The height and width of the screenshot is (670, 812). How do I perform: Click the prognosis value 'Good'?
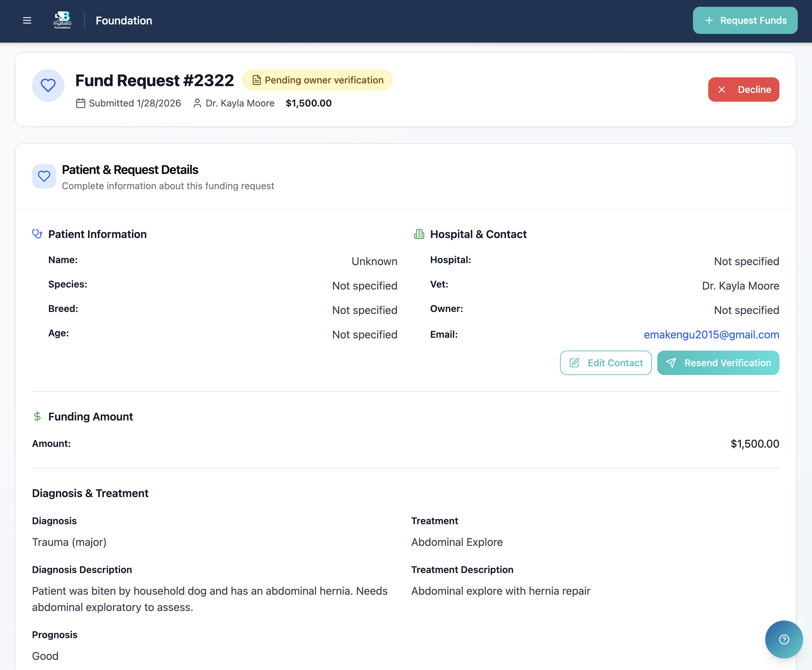(45, 656)
